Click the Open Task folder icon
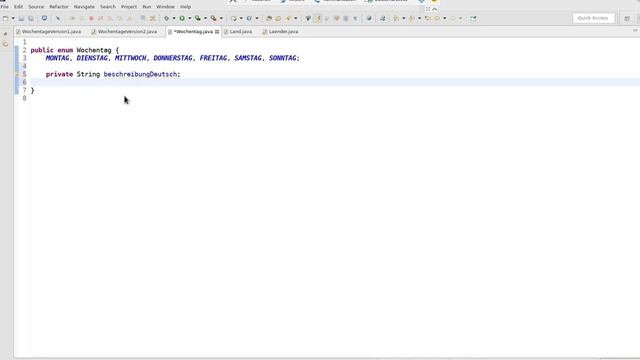640x360 pixels. click(278, 18)
